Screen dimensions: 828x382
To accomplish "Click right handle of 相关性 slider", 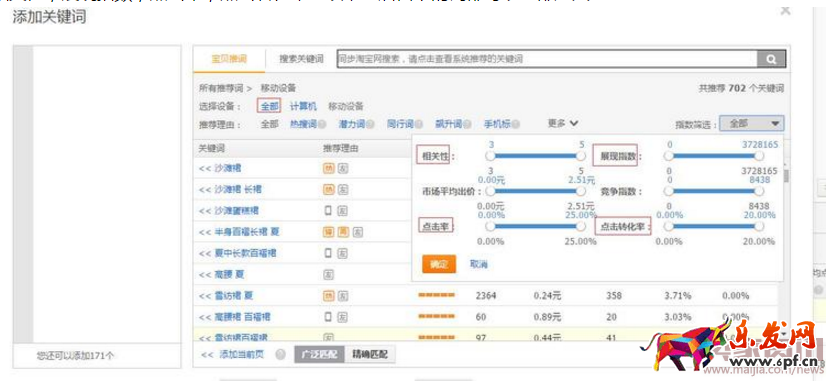I will coord(581,156).
